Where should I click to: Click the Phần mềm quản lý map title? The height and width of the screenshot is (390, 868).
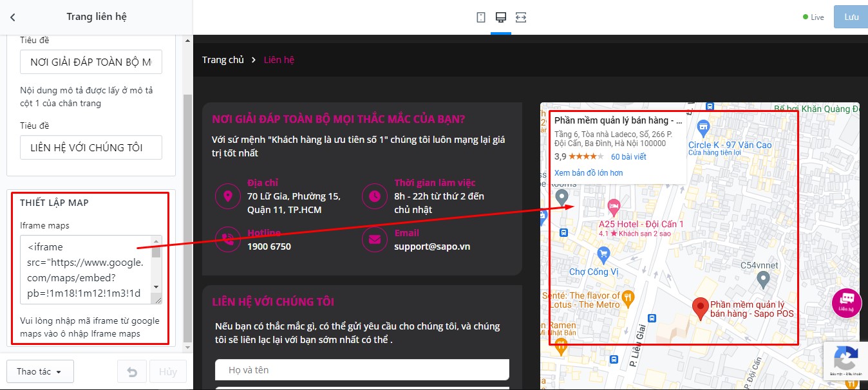point(618,120)
